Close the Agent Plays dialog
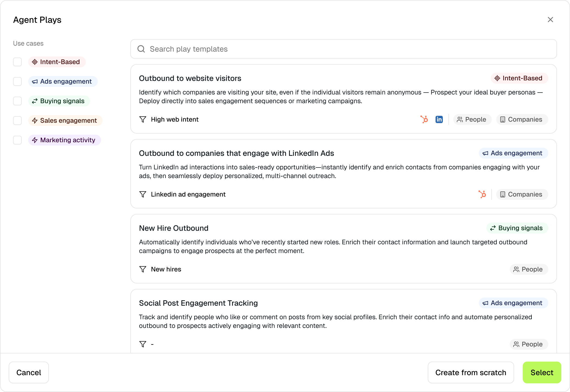Viewport: 570px width, 392px height. pos(550,20)
